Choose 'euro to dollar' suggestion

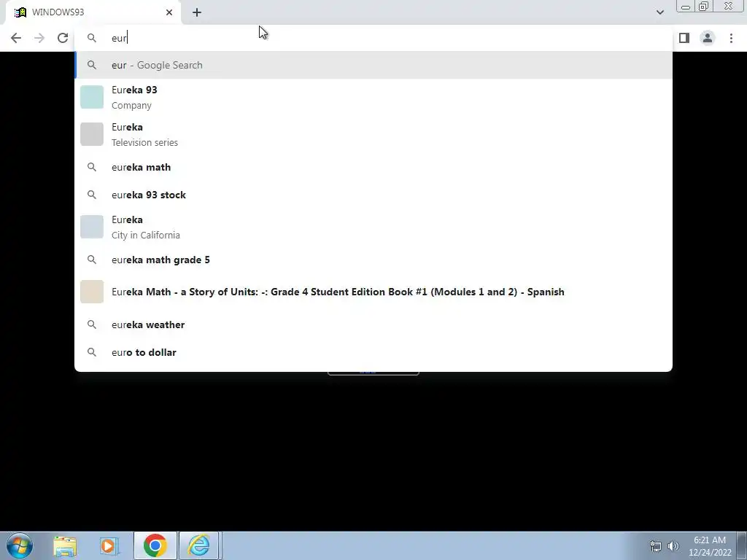pos(373,352)
